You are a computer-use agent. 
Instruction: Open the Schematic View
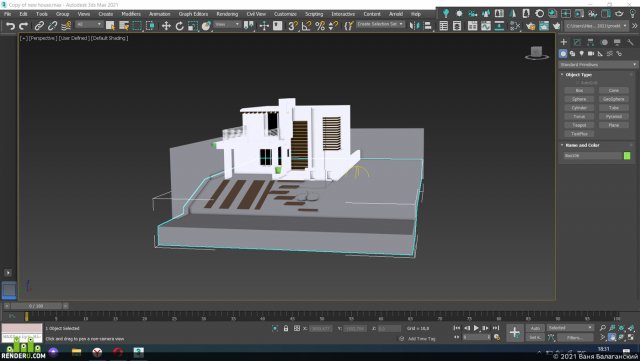(x=499, y=26)
